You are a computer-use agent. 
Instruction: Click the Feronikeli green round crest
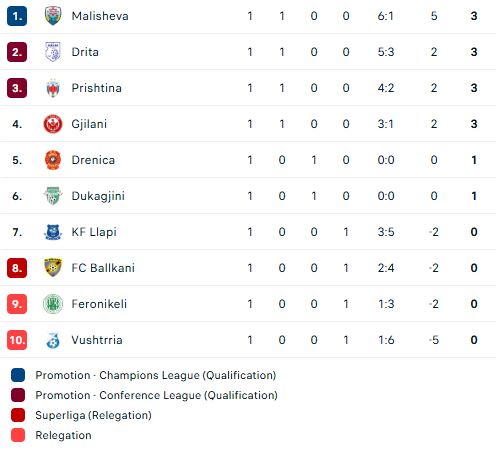pos(53,304)
